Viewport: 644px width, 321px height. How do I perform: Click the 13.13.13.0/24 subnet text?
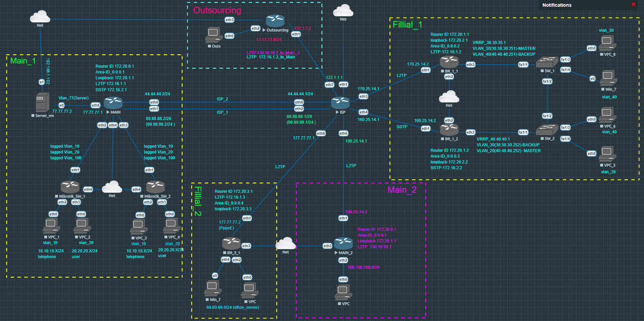coord(270,39)
